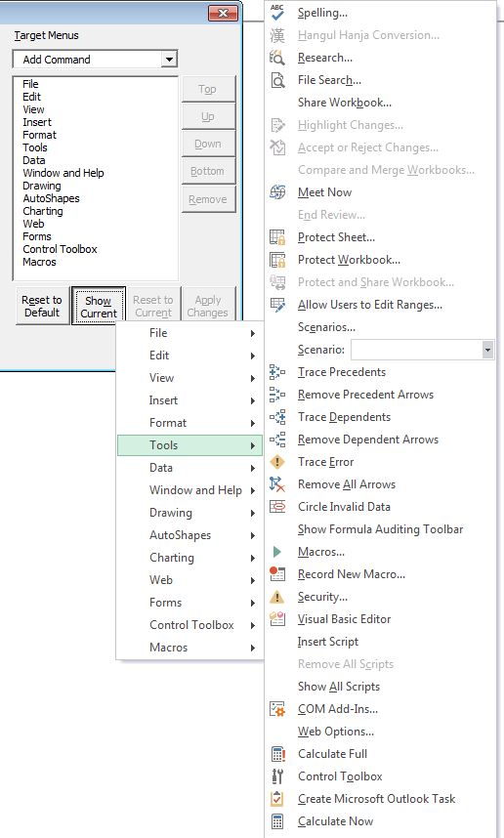This screenshot has width=504, height=838.
Task: Click the Macros play icon
Action: coord(277,551)
